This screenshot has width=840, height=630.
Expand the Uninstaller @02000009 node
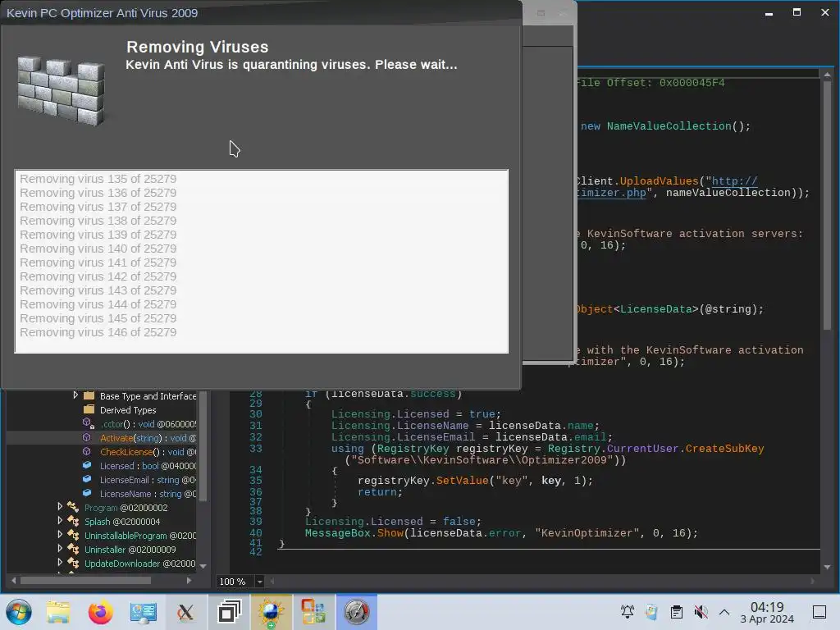[60, 548]
